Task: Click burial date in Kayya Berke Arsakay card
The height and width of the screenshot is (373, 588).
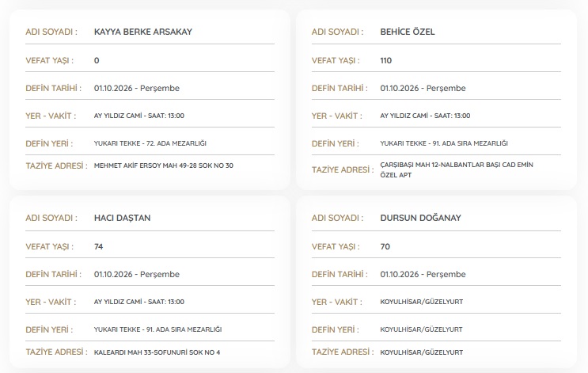Action: point(136,88)
